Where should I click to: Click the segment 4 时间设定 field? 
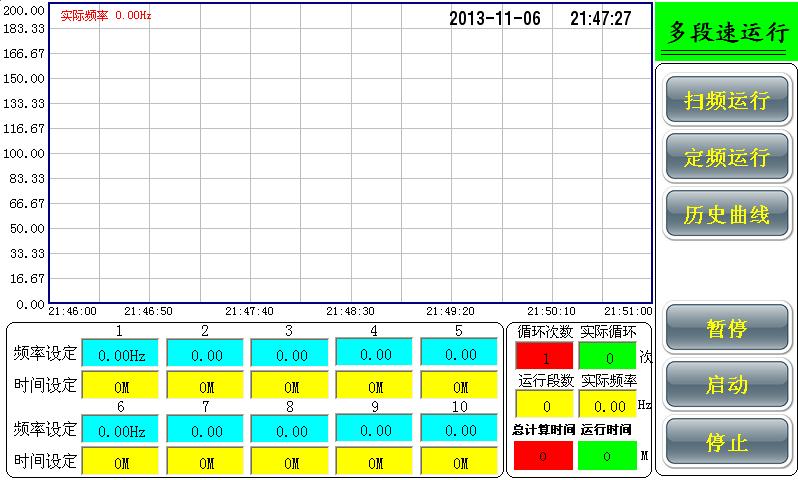pyautogui.click(x=374, y=386)
